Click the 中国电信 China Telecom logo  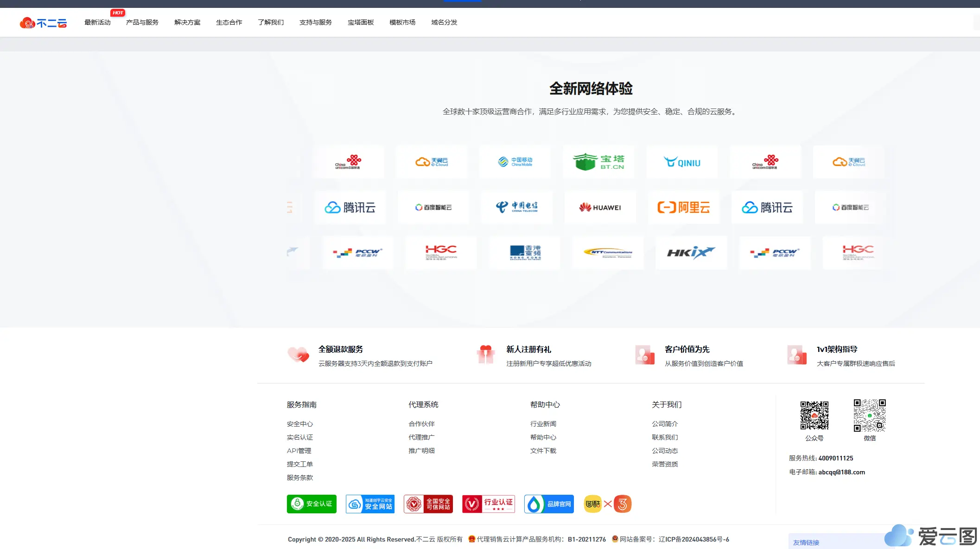click(x=517, y=207)
